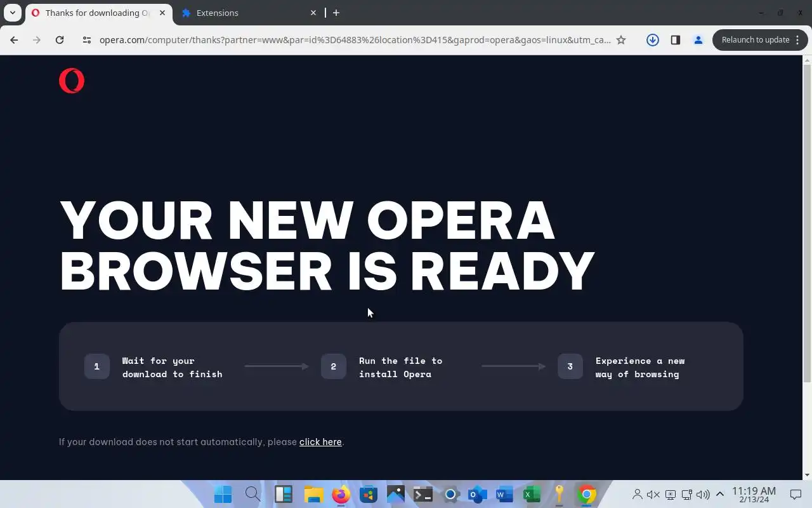Open the Chrome profile menu
This screenshot has height=508, width=812.
point(698,40)
